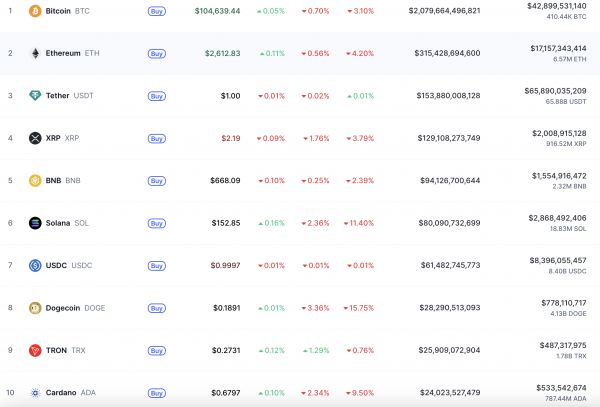
Task: Click XRP volume $2,008,915,128
Action: pyautogui.click(x=559, y=133)
